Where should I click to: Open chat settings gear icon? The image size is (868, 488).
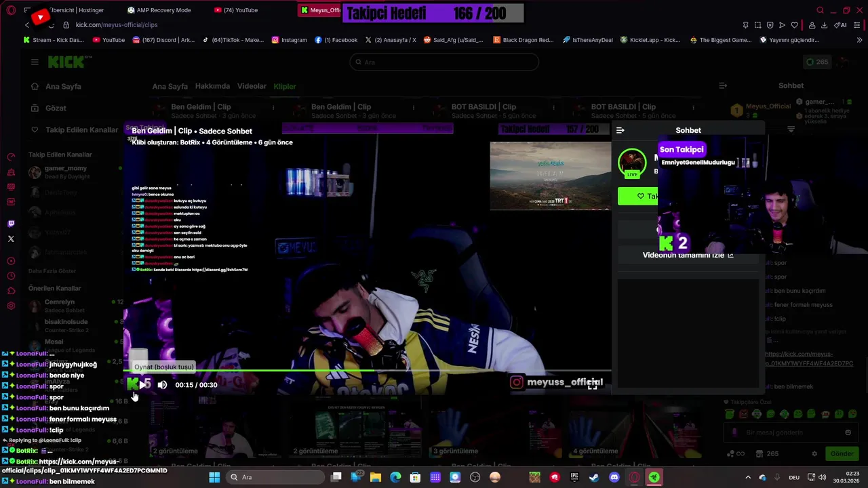pyautogui.click(x=814, y=453)
